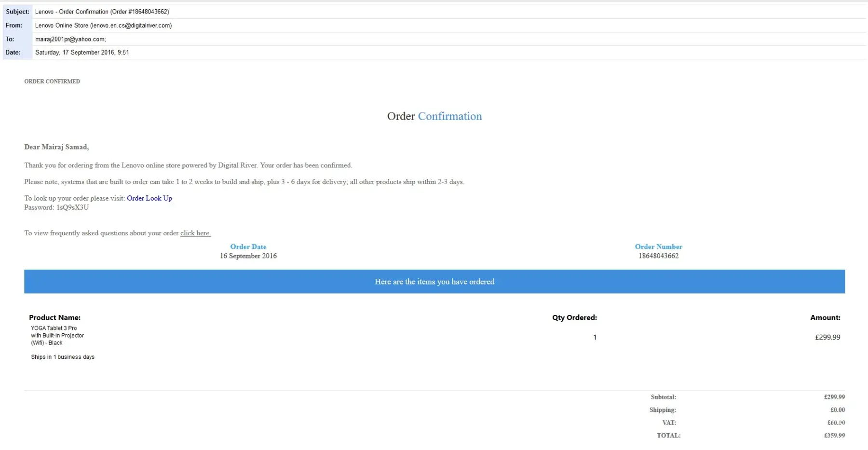The image size is (868, 450).
Task: Click the email date Saturday, 17 September 2016
Action: coord(82,53)
